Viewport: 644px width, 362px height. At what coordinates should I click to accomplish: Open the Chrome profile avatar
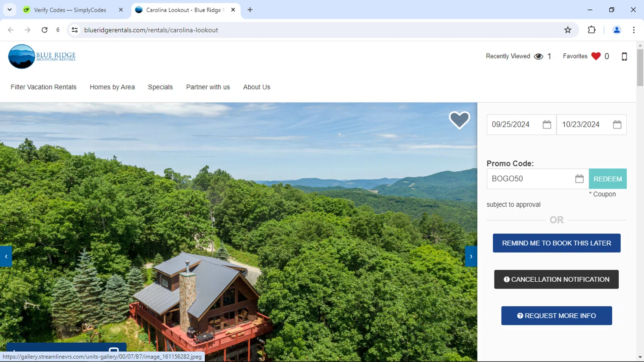617,30
